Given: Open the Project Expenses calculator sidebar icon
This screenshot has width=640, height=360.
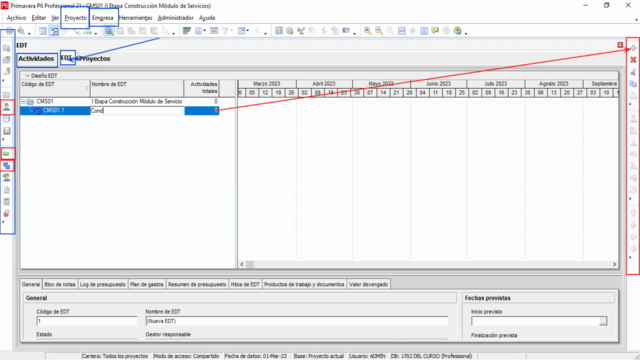Looking at the screenshot, I should coord(7,202).
